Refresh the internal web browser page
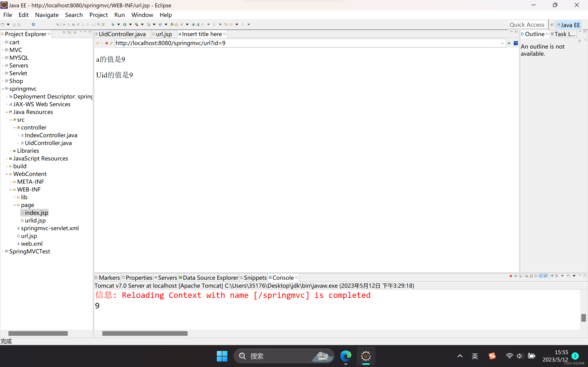Viewport: 588px width, 367px height. [111, 43]
